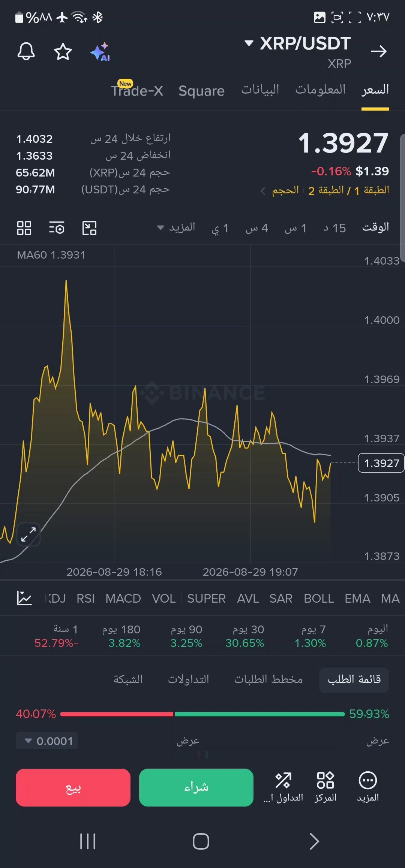
Task: Select the 15 د timeframe
Action: coord(335,228)
